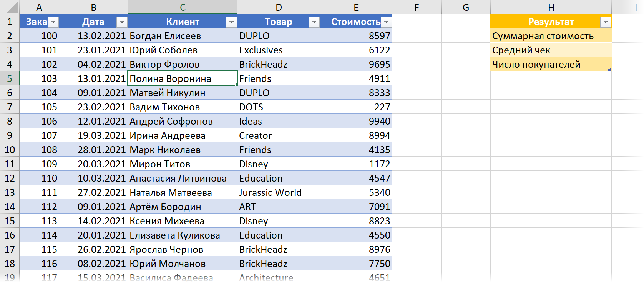Select client cell Мирон Титов
This screenshot has height=282, width=644.
183,164
